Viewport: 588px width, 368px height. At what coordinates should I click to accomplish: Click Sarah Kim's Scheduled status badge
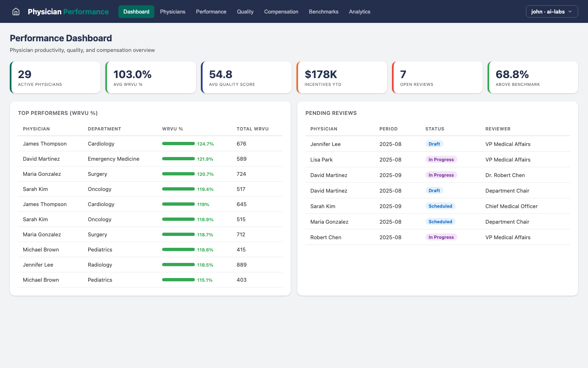[440, 206]
